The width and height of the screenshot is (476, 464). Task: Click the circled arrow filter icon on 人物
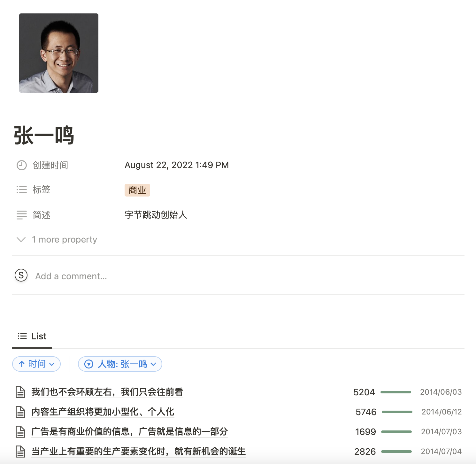coord(89,364)
